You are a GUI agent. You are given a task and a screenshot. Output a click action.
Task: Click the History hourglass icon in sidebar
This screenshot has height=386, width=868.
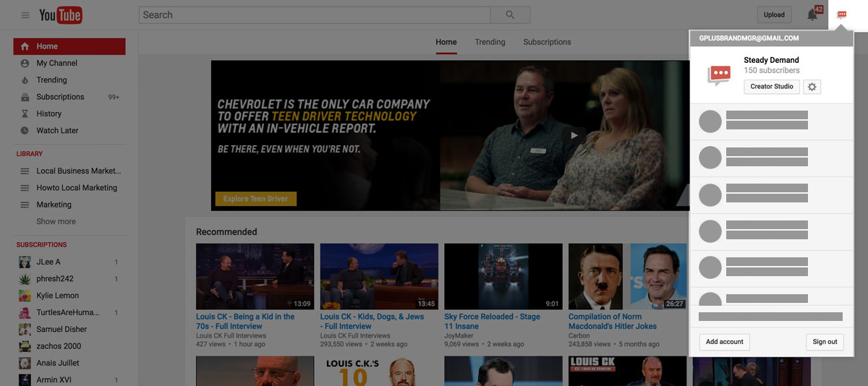pyautogui.click(x=25, y=113)
